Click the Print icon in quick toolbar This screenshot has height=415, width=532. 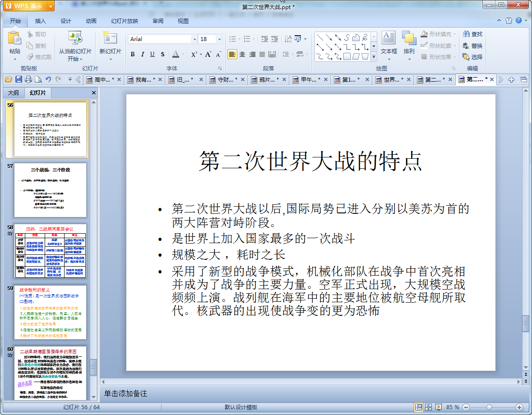click(x=28, y=79)
